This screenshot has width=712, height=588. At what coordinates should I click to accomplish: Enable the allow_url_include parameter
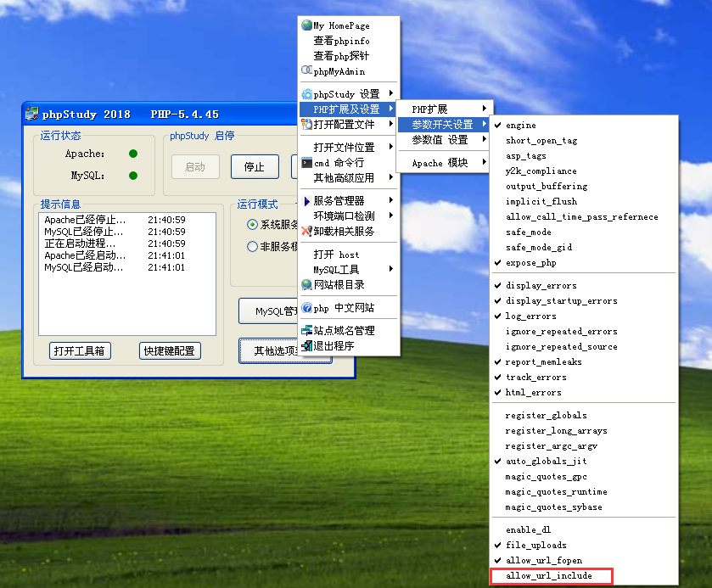584,576
